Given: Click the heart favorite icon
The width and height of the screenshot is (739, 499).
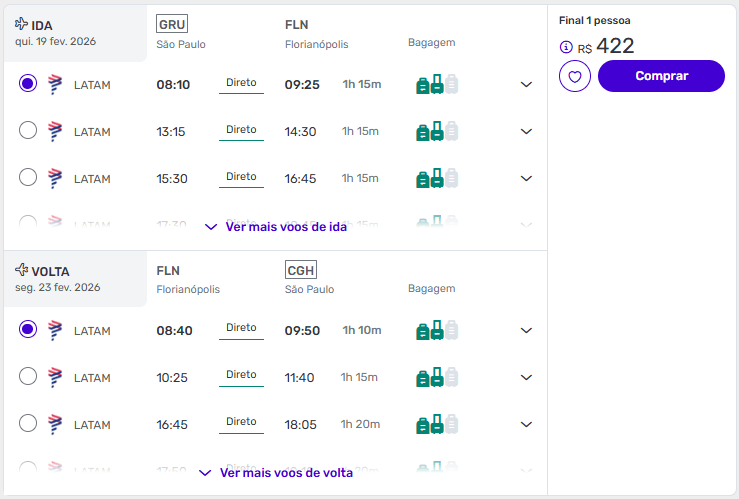Looking at the screenshot, I should click(575, 76).
